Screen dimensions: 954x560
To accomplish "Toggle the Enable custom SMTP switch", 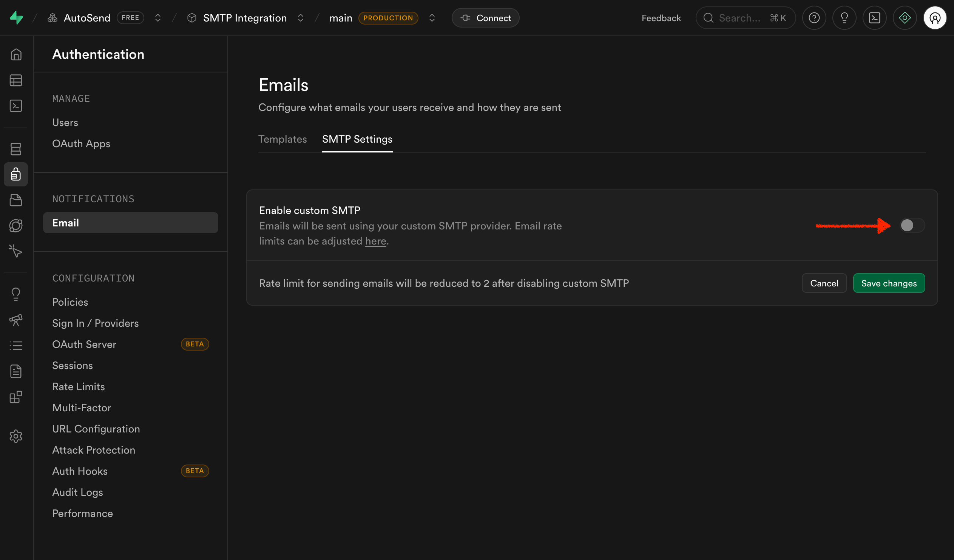I will pyautogui.click(x=912, y=226).
